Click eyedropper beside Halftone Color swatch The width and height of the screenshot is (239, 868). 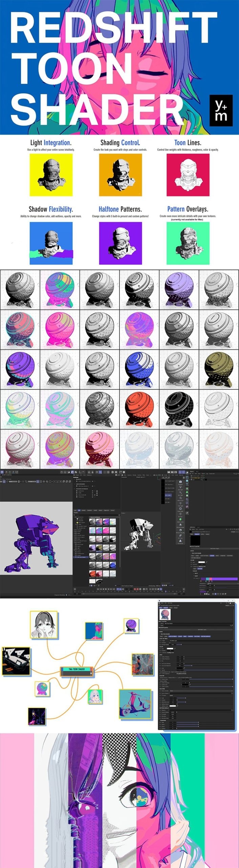(x=177, y=706)
